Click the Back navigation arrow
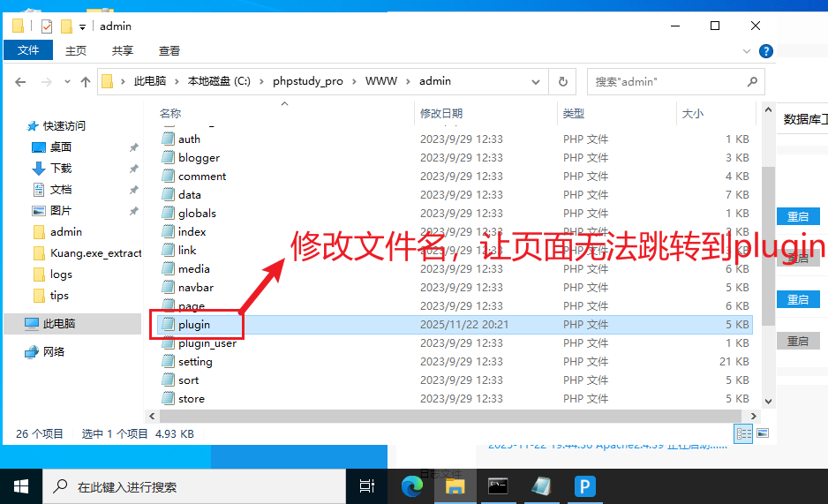 pyautogui.click(x=20, y=82)
